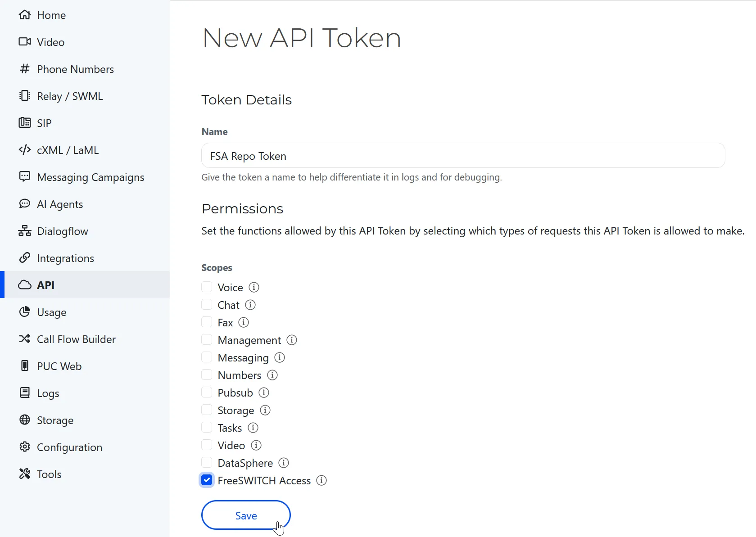Uncheck the FreeSWITCH Access checkbox

(x=207, y=480)
